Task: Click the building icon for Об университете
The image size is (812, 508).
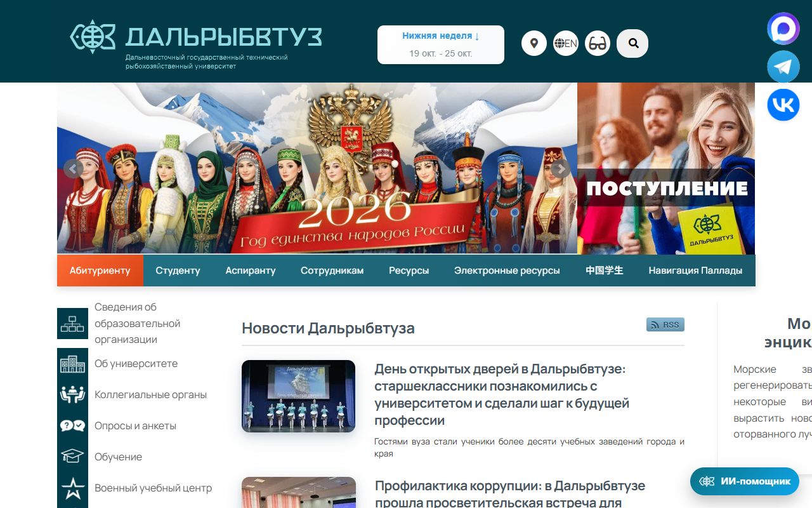Action: pos(72,364)
